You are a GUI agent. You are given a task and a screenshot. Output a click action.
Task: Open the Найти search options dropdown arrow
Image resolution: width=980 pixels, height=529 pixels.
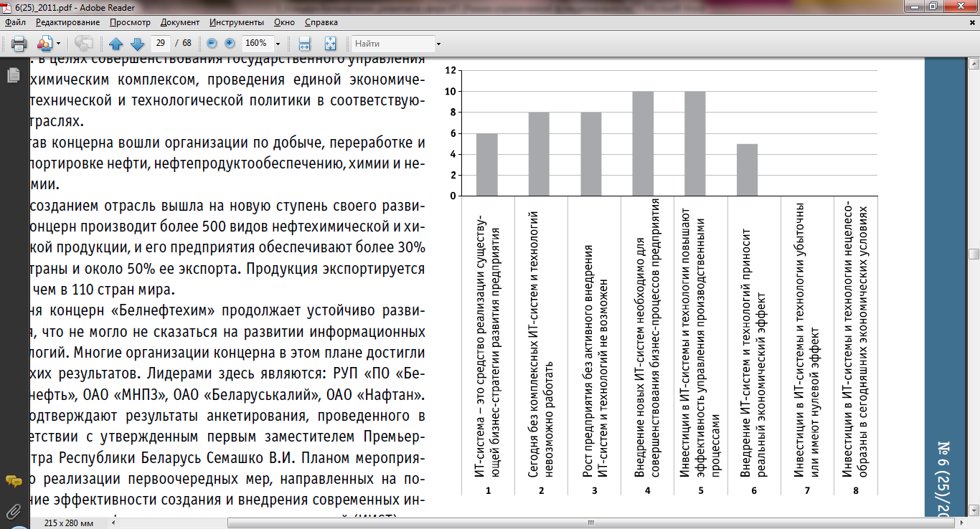(438, 44)
